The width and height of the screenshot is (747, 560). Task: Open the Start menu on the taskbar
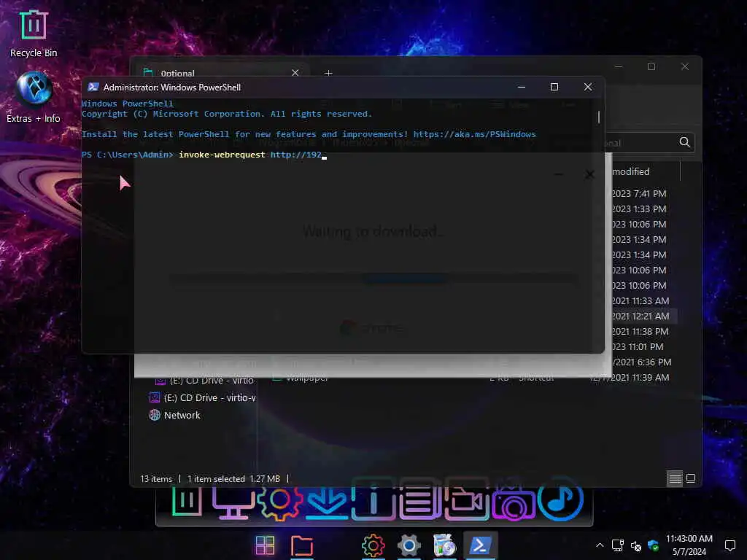click(x=265, y=545)
